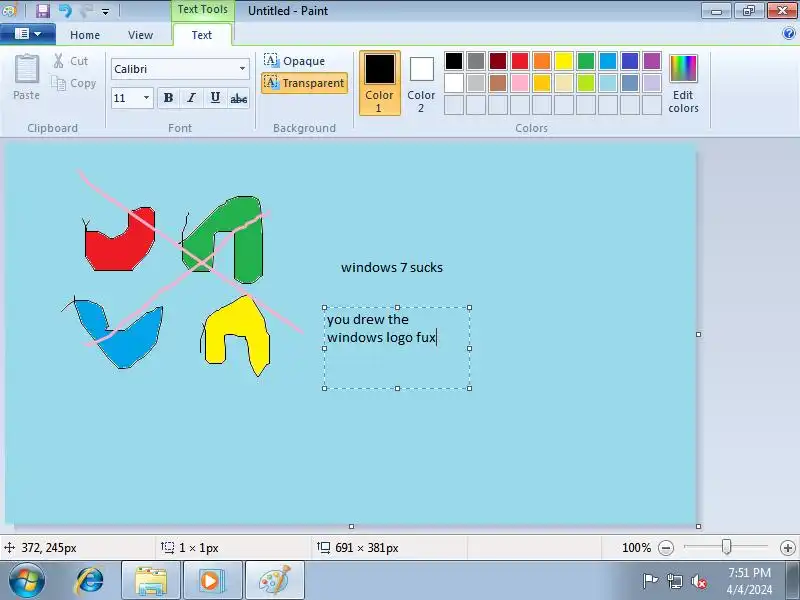Image resolution: width=800 pixels, height=600 pixels.
Task: Click the Cut scissors button
Action: click(71, 61)
